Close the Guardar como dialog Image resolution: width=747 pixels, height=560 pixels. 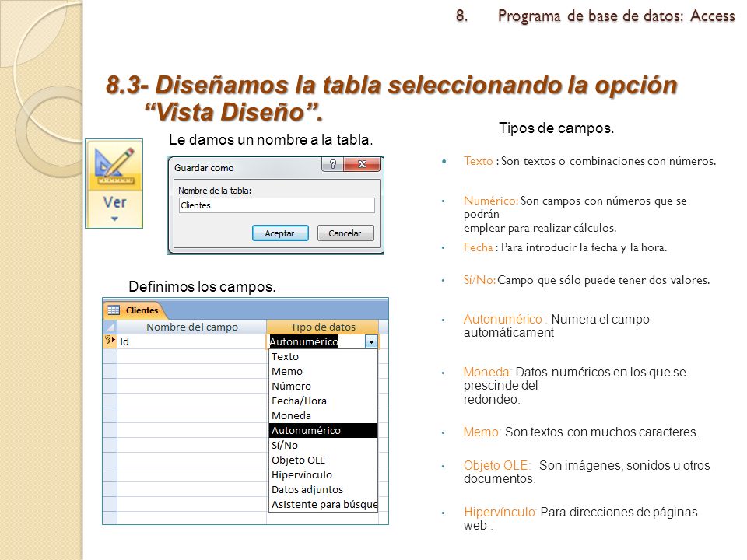pyautogui.click(x=362, y=164)
